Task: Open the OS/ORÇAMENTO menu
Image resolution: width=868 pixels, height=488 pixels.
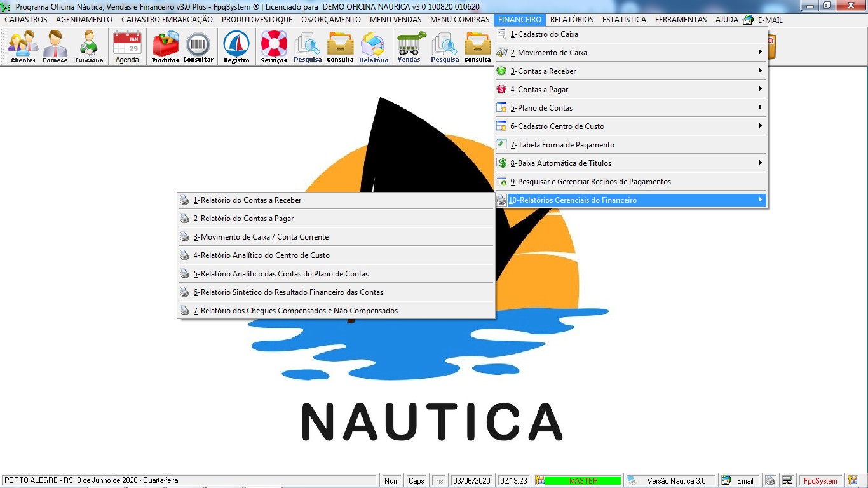Action: tap(331, 20)
